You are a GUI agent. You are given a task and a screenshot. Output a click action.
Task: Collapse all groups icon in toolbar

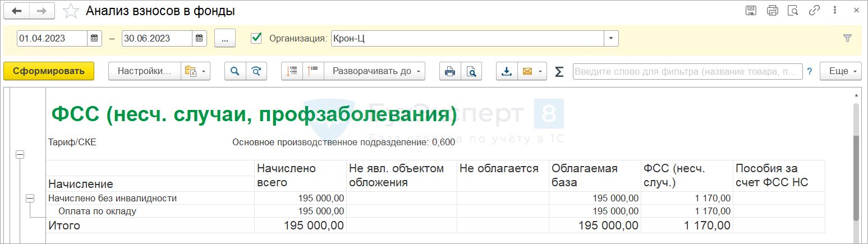(292, 71)
